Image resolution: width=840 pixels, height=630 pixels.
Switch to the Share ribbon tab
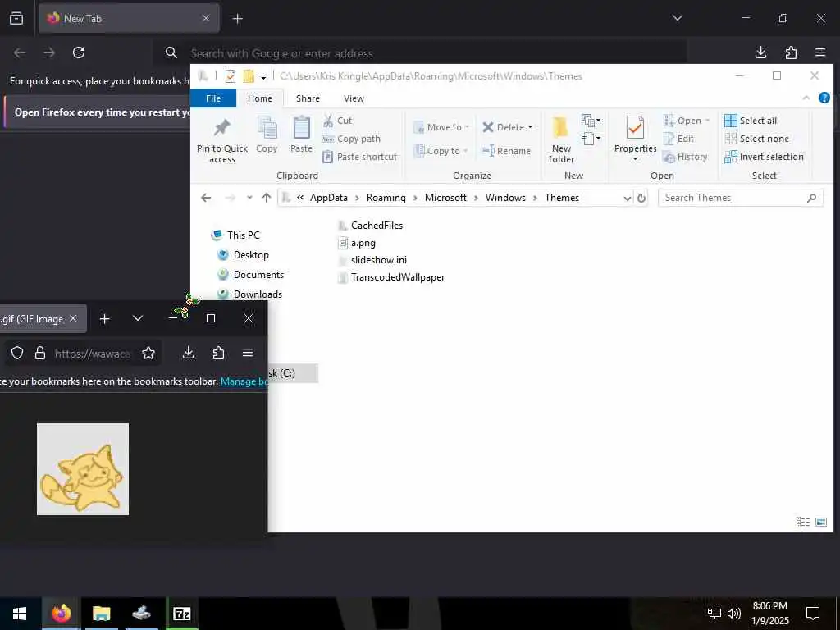[x=308, y=98]
